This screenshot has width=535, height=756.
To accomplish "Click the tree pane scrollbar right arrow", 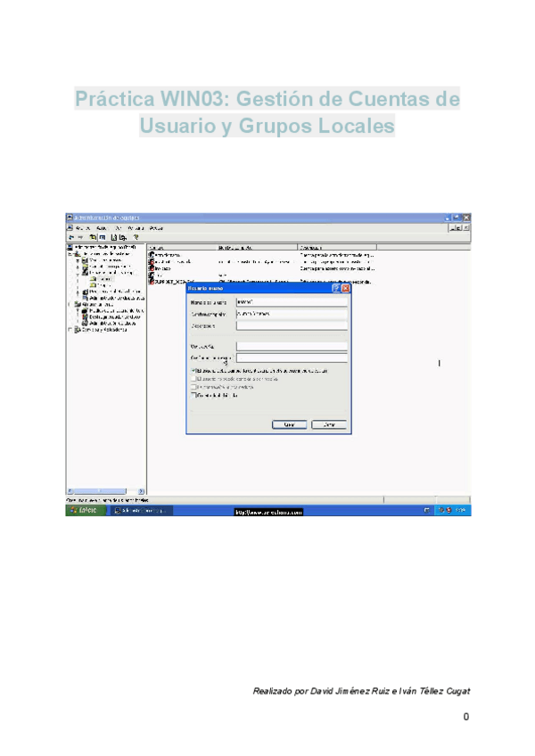I will click(x=142, y=491).
